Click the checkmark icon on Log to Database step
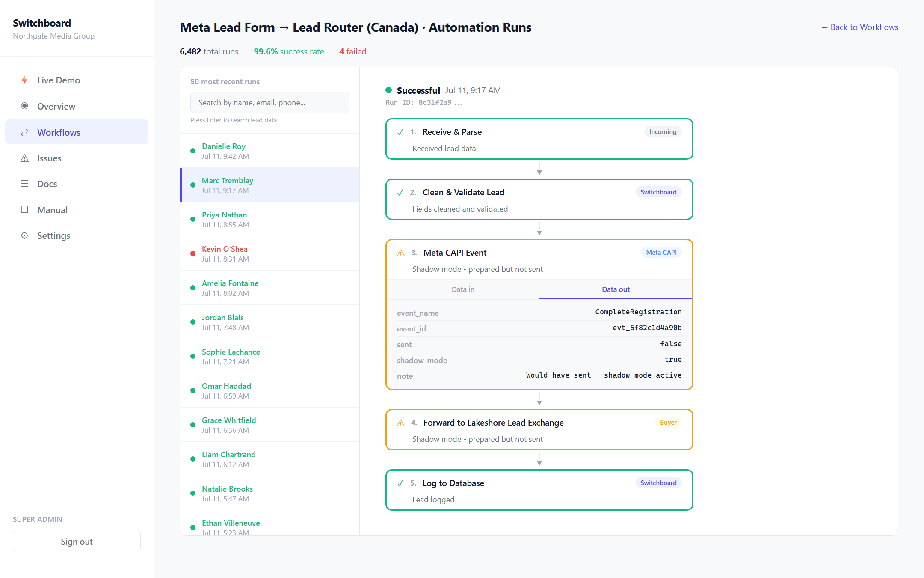This screenshot has width=924, height=578. [400, 483]
